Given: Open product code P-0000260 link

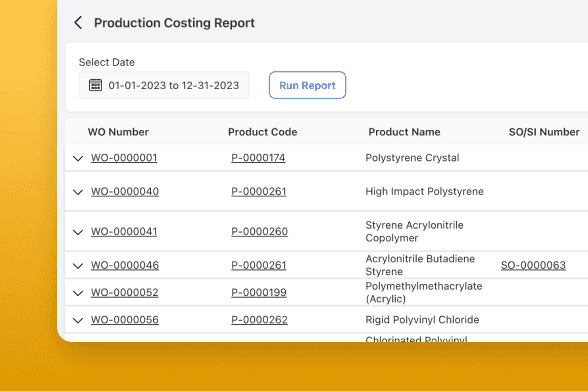Looking at the screenshot, I should [260, 231].
